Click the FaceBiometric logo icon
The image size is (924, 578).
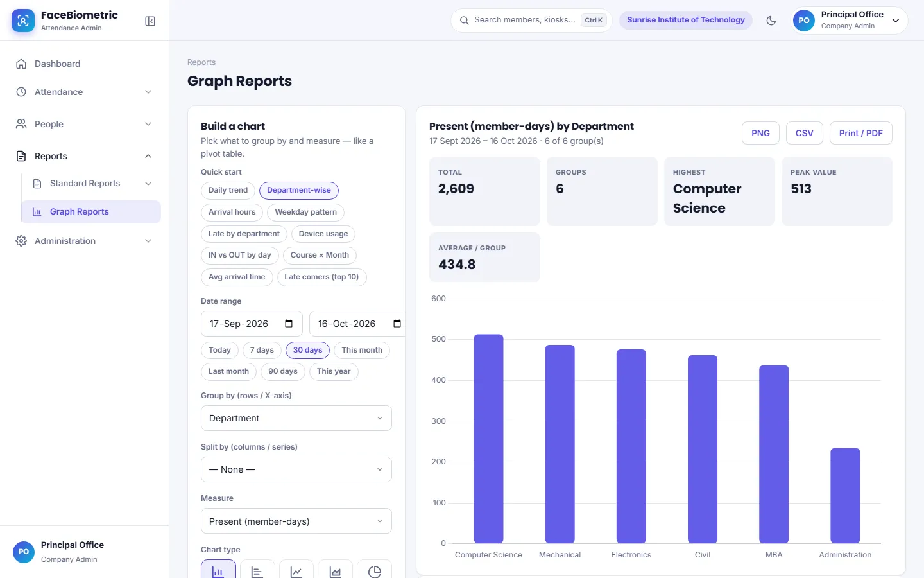23,21
